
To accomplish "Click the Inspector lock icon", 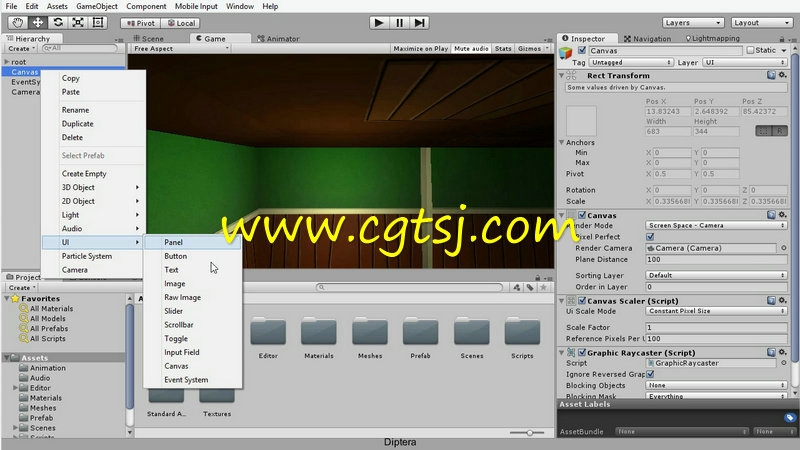I will [x=782, y=39].
